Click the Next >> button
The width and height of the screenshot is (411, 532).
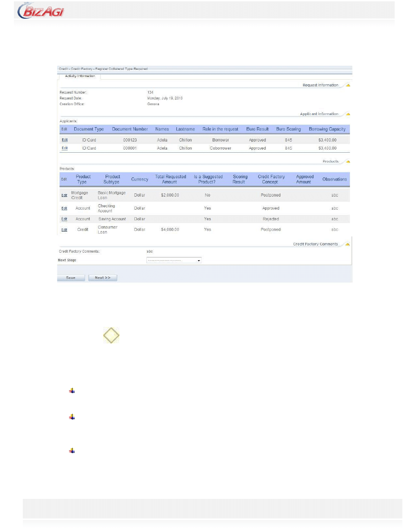click(x=103, y=278)
